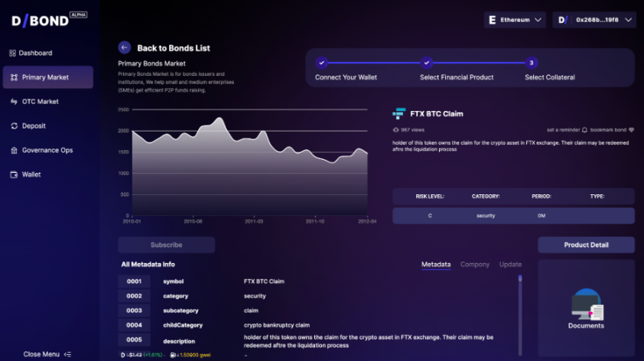Open the Ethereum network dropdown

[515, 20]
